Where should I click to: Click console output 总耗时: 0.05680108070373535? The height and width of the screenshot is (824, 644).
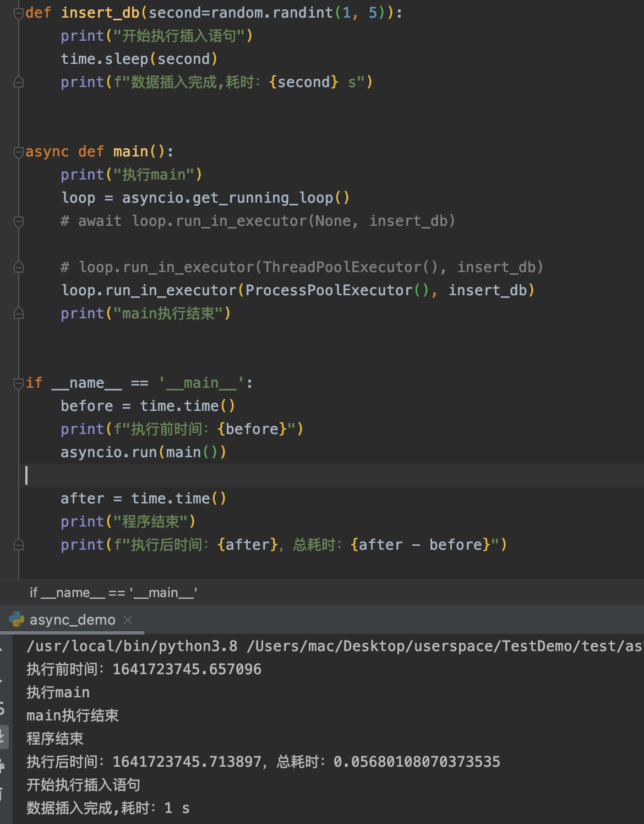(x=389, y=762)
